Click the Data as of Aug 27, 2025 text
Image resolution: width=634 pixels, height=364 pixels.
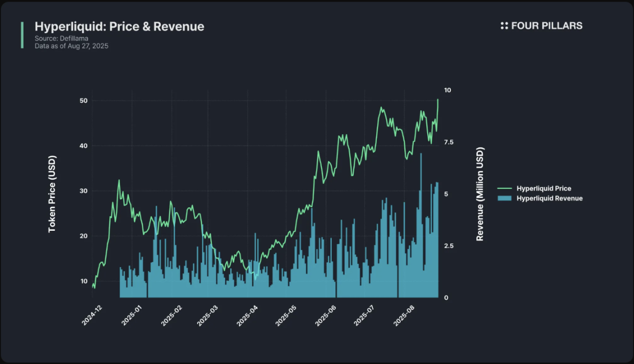71,46
